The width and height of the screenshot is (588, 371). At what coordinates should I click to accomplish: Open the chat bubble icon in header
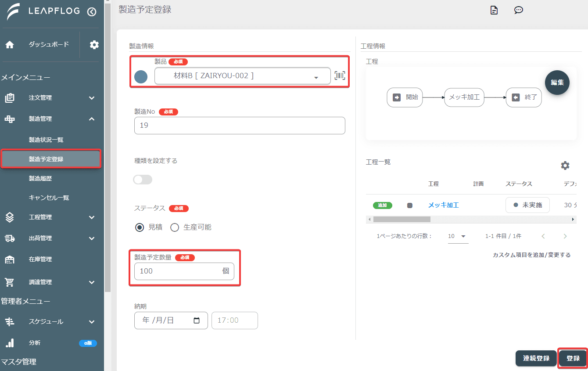(519, 10)
